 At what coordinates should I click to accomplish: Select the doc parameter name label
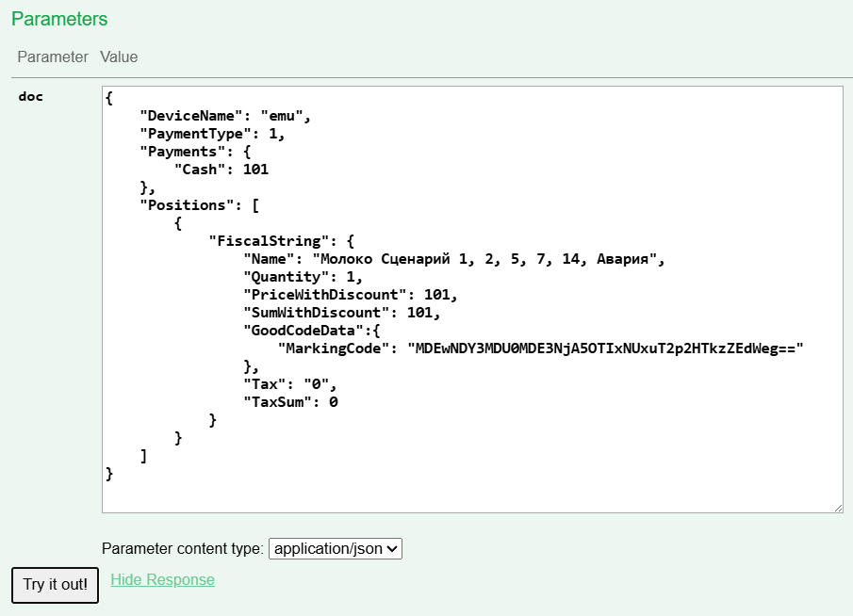pos(31,96)
